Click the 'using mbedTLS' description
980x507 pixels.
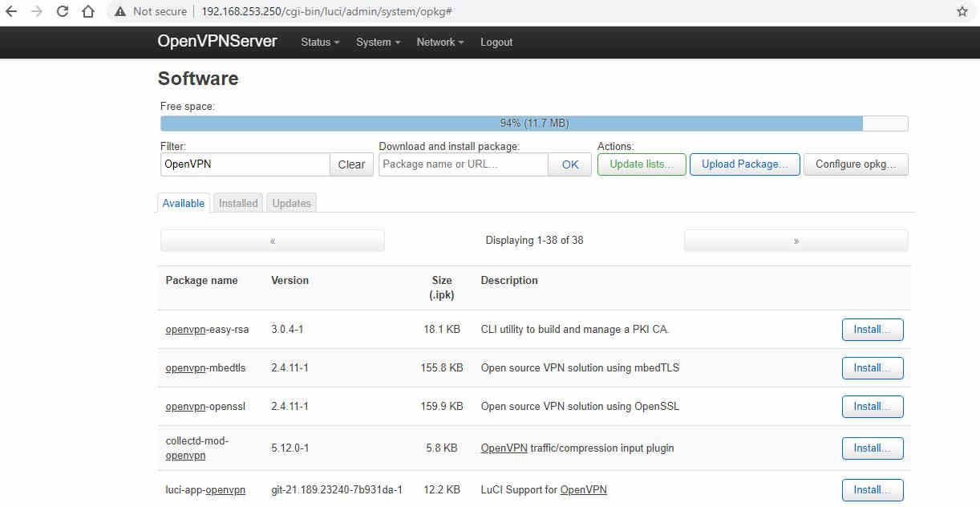coord(581,368)
